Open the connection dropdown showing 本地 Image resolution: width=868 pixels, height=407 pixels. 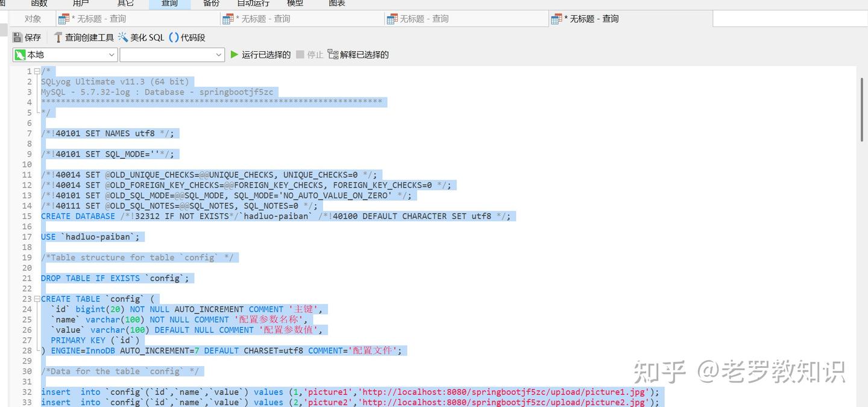point(64,55)
